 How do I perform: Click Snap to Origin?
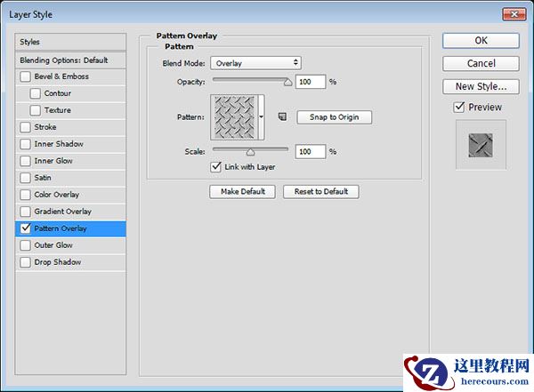point(334,117)
